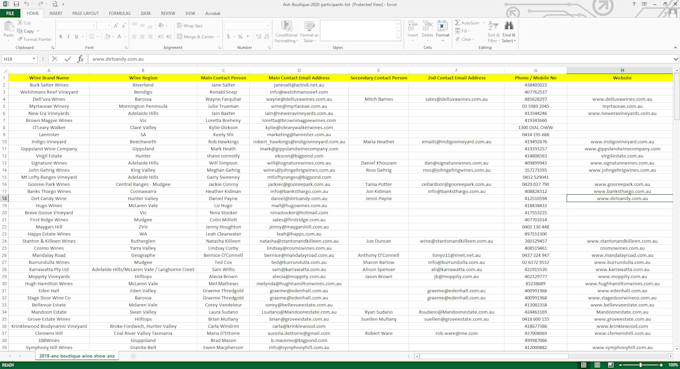Click the wine show sheet tab
This screenshot has width=680, height=369.
tap(77, 356)
